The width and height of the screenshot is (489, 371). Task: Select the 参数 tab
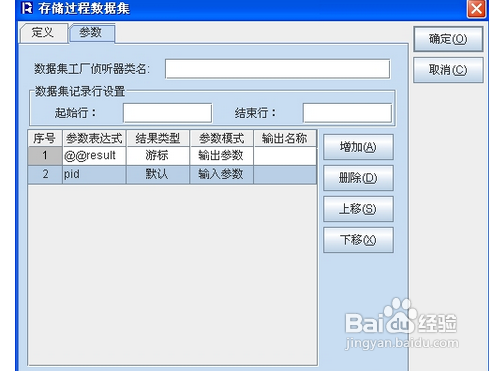point(92,33)
